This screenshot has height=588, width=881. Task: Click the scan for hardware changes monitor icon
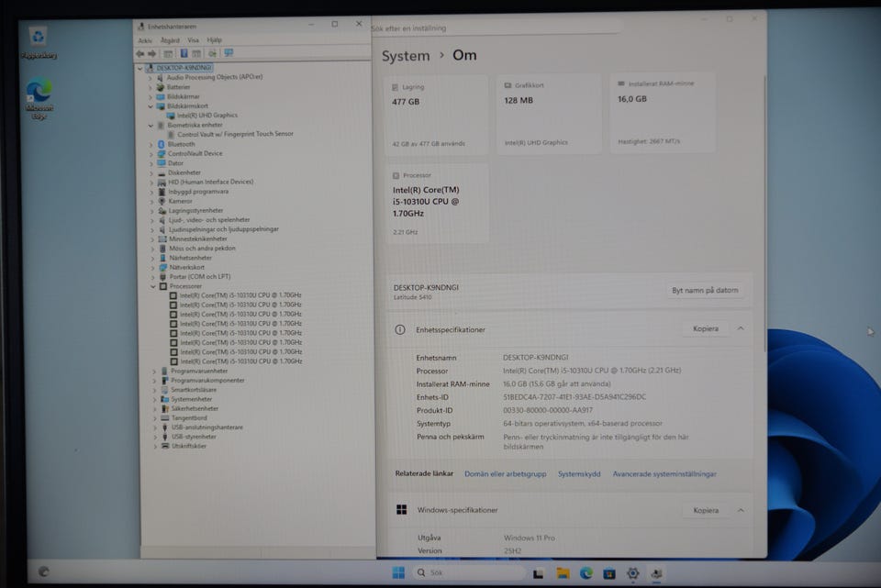pyautogui.click(x=229, y=53)
